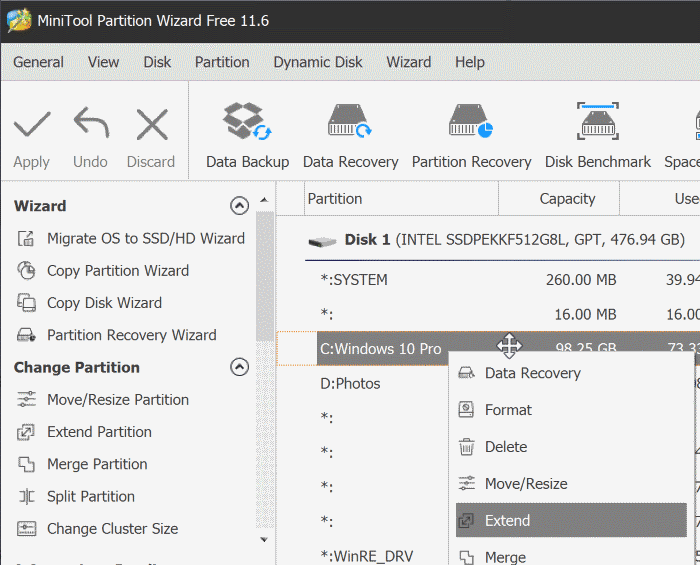Open the General menu
The image size is (700, 565).
pos(38,62)
